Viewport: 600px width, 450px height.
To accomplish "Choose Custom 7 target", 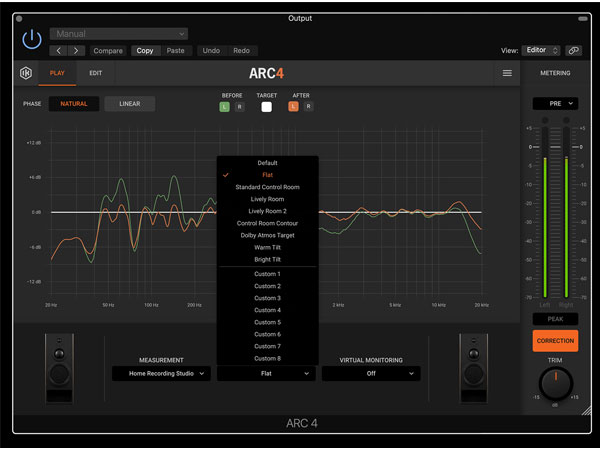I will 267,346.
